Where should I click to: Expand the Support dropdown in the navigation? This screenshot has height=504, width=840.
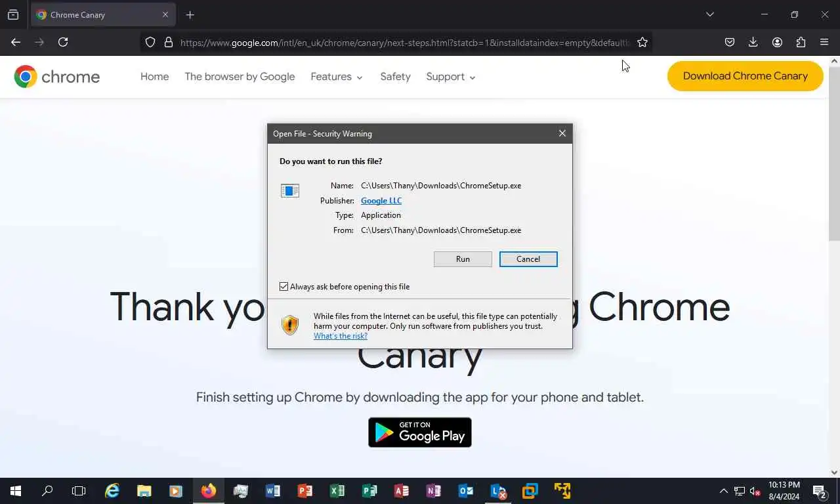coord(451,77)
